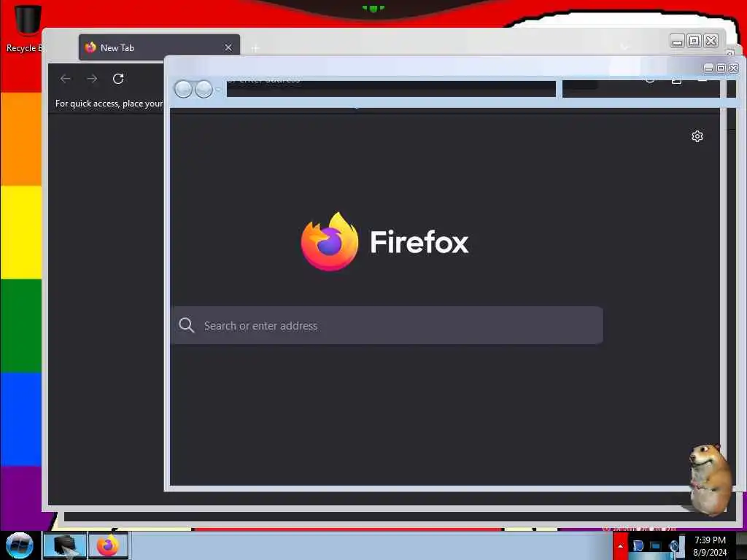Screen dimensions: 747x560
Task: Maximize the rear Firefox window
Action: [x=694, y=41]
